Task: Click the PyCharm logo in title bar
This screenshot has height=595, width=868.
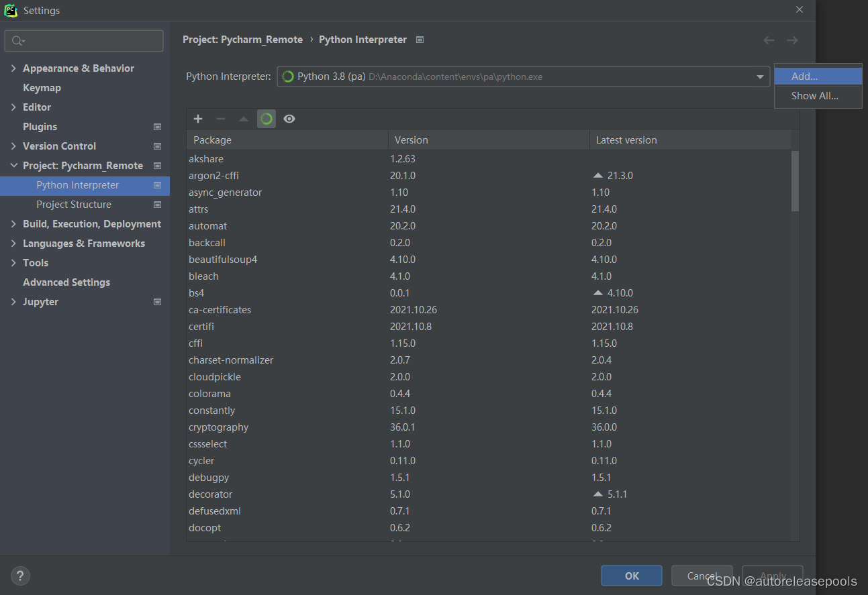Action: pyautogui.click(x=11, y=10)
